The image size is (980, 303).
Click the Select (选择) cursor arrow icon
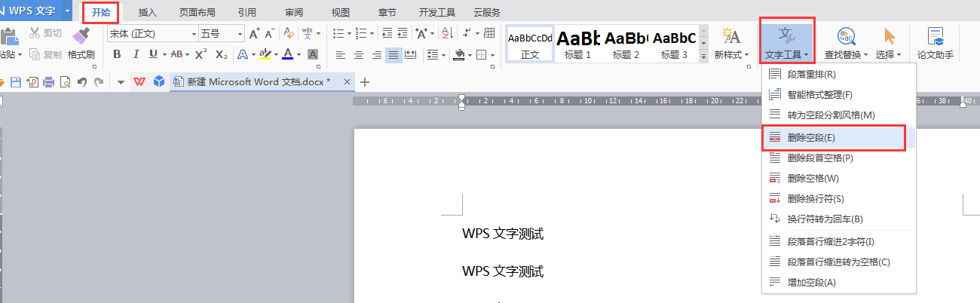pyautogui.click(x=889, y=36)
